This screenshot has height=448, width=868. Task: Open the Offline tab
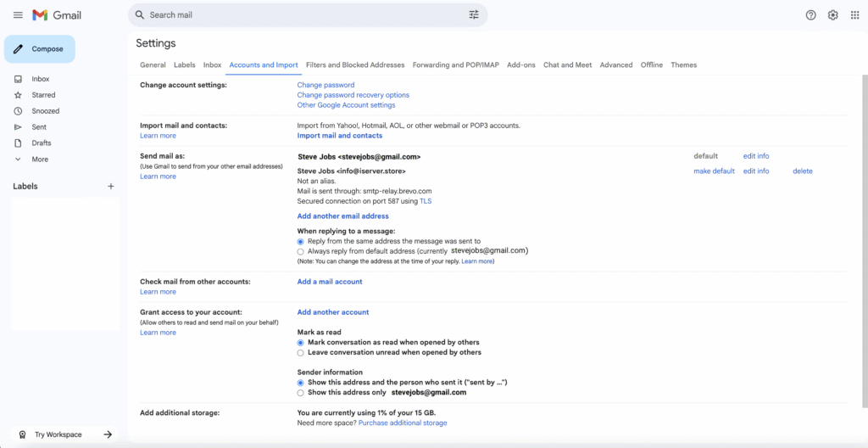652,64
